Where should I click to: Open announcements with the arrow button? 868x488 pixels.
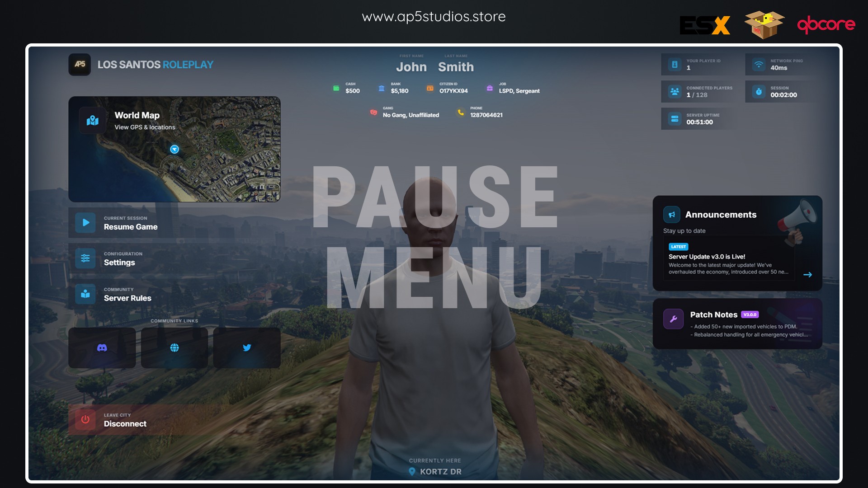[x=808, y=275]
